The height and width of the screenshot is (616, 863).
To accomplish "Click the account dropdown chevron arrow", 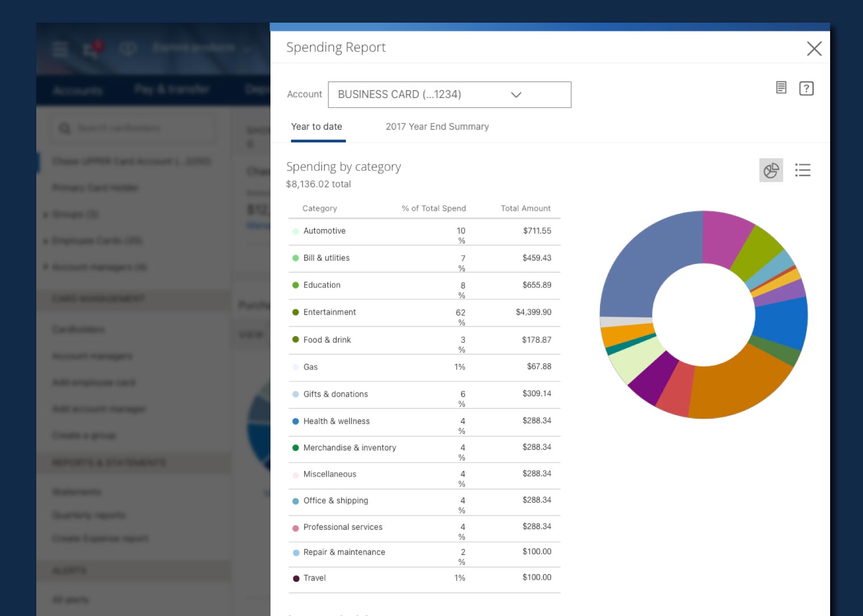I will (x=516, y=95).
